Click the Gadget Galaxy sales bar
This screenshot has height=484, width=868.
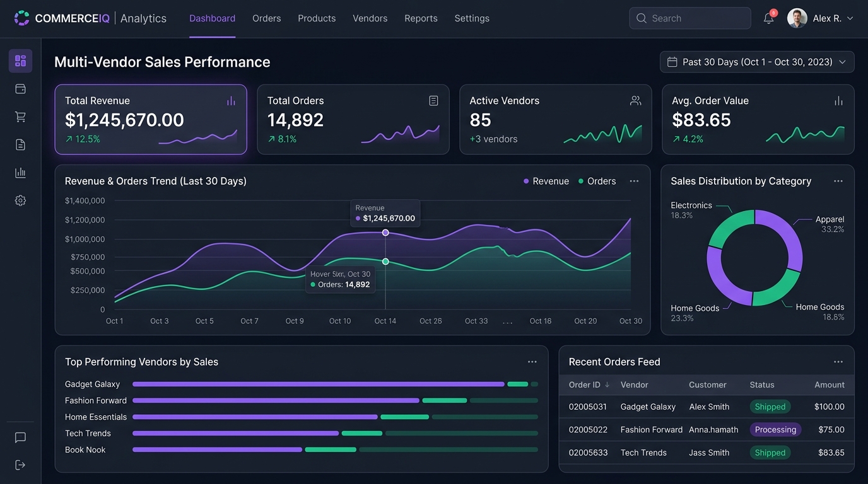tap(319, 384)
